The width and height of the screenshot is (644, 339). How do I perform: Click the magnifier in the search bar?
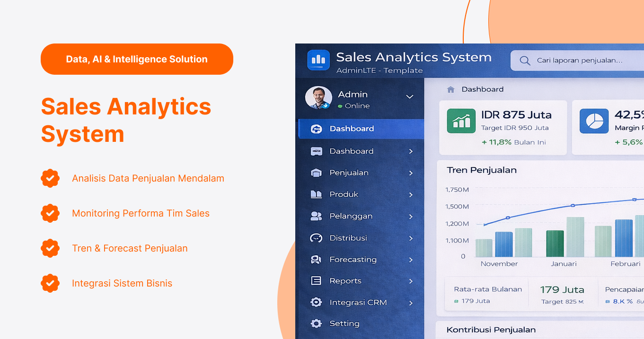coord(525,61)
